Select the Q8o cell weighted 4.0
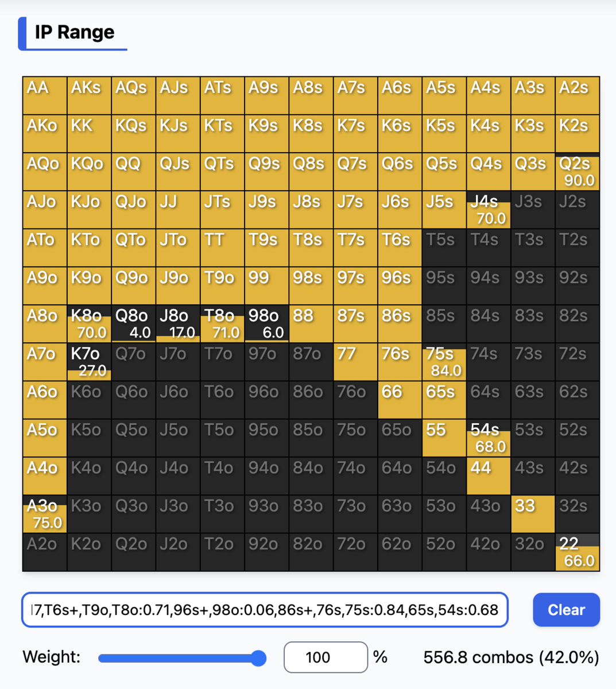616x689 pixels. coord(134,324)
